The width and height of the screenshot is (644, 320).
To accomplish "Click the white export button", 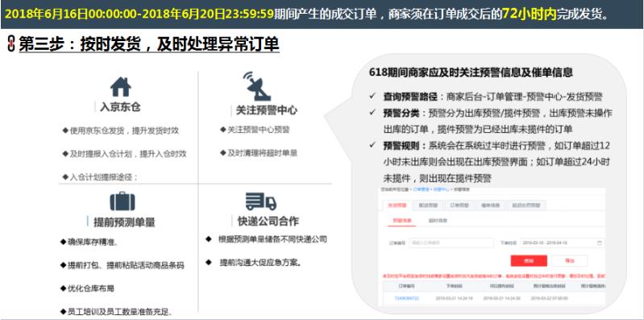I will click(570, 261).
